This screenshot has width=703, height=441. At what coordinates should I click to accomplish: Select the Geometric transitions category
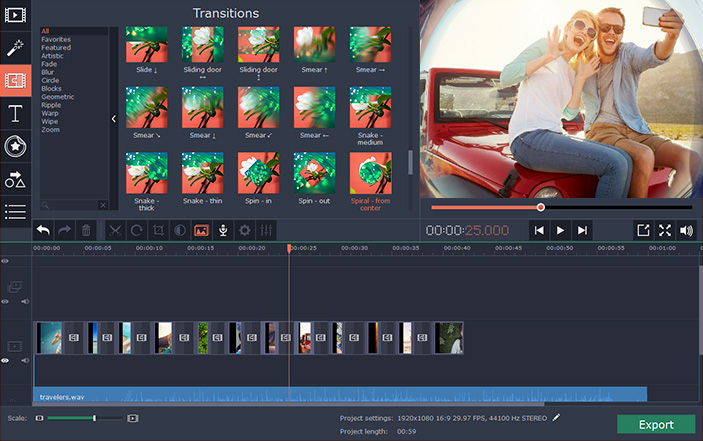click(x=55, y=97)
